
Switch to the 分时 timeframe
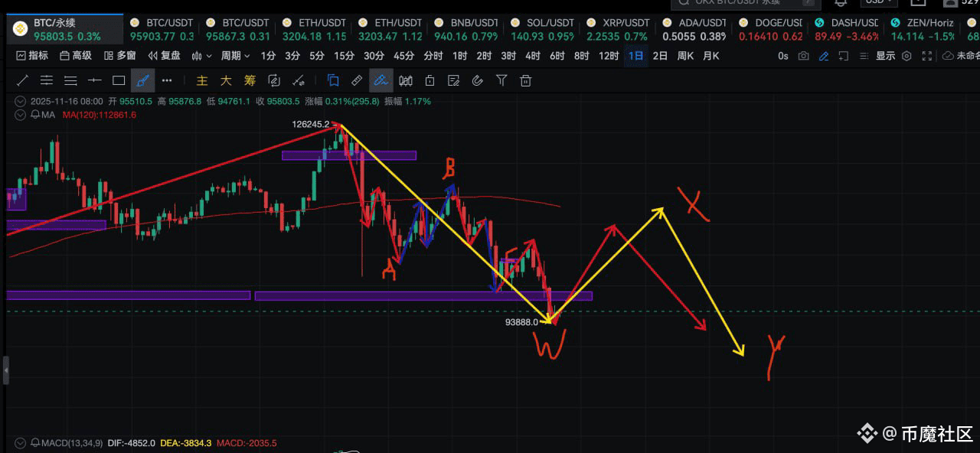[x=433, y=55]
